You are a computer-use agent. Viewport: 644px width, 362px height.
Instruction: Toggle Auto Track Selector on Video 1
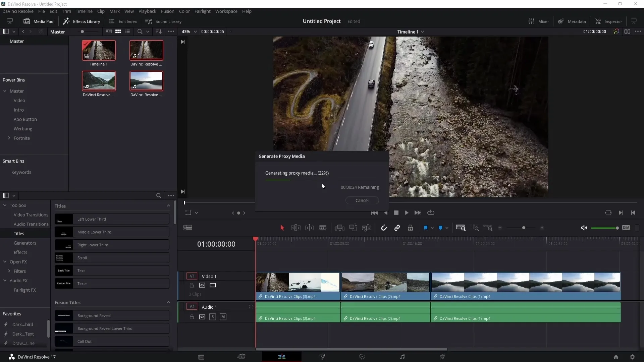tap(202, 285)
